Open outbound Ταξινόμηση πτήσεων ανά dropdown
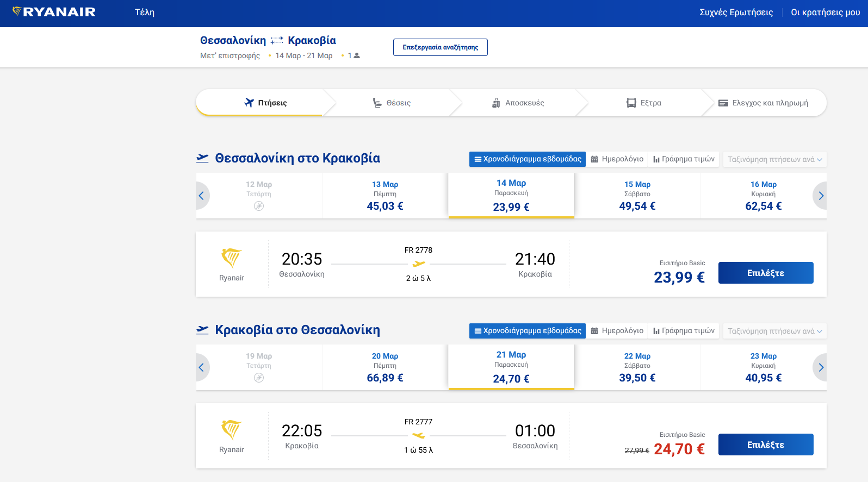Image resolution: width=868 pixels, height=482 pixels. 775,159
